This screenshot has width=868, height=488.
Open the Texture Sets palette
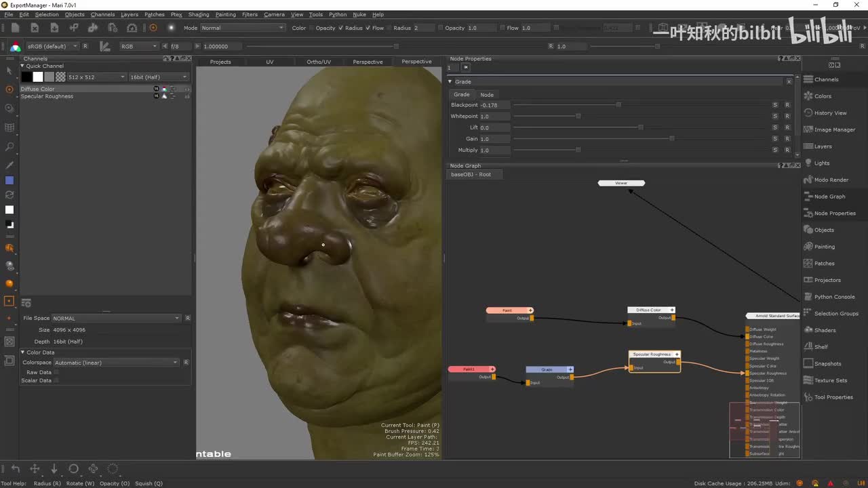[830, 380]
